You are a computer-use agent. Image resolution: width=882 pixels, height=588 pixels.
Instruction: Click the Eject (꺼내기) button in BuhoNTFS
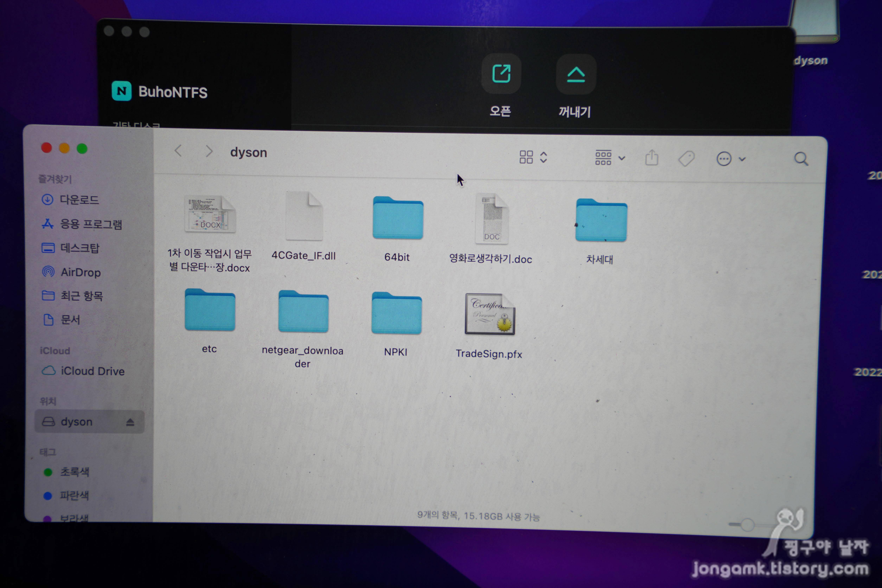tap(576, 74)
